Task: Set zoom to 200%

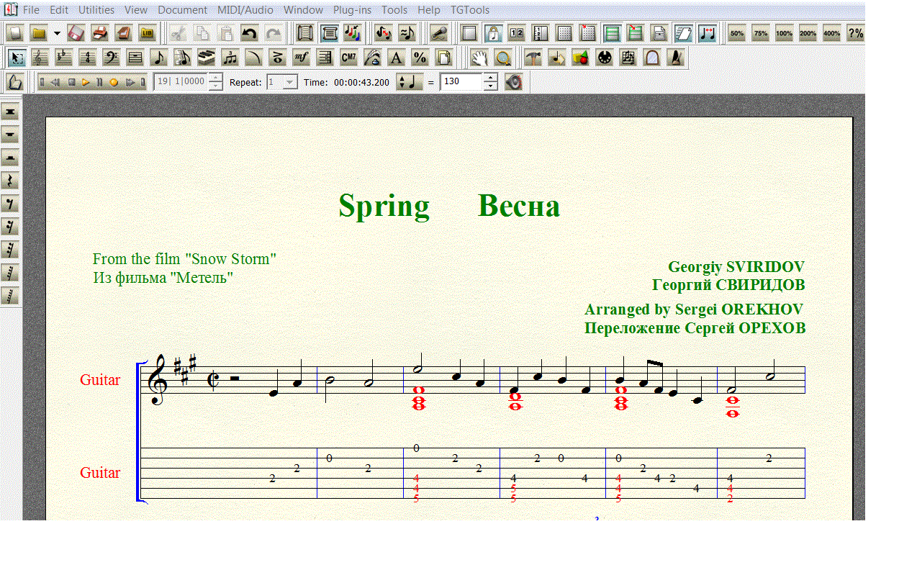Action: [808, 33]
